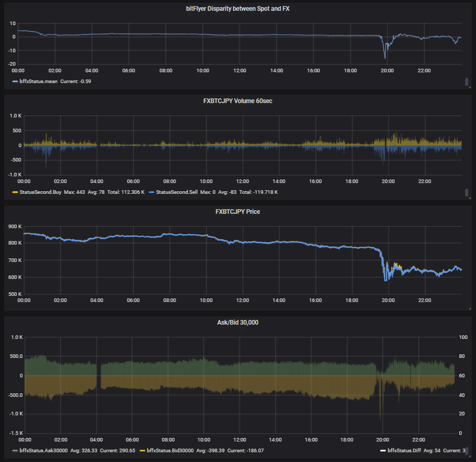Click the 'Current: -0.59' legend value
476x462 pixels.
(x=76, y=82)
